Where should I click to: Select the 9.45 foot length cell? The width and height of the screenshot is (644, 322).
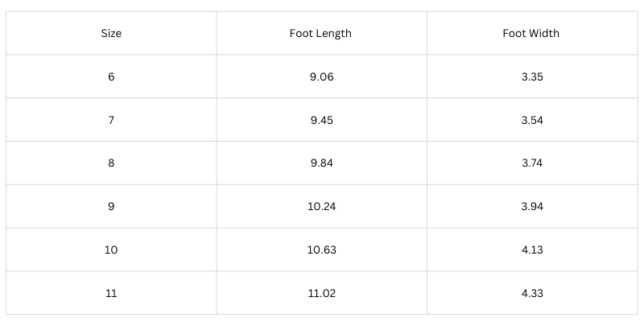pyautogui.click(x=321, y=121)
